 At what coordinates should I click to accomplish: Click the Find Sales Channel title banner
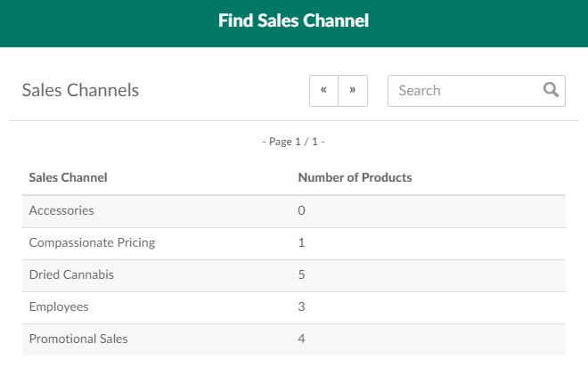coord(293,20)
